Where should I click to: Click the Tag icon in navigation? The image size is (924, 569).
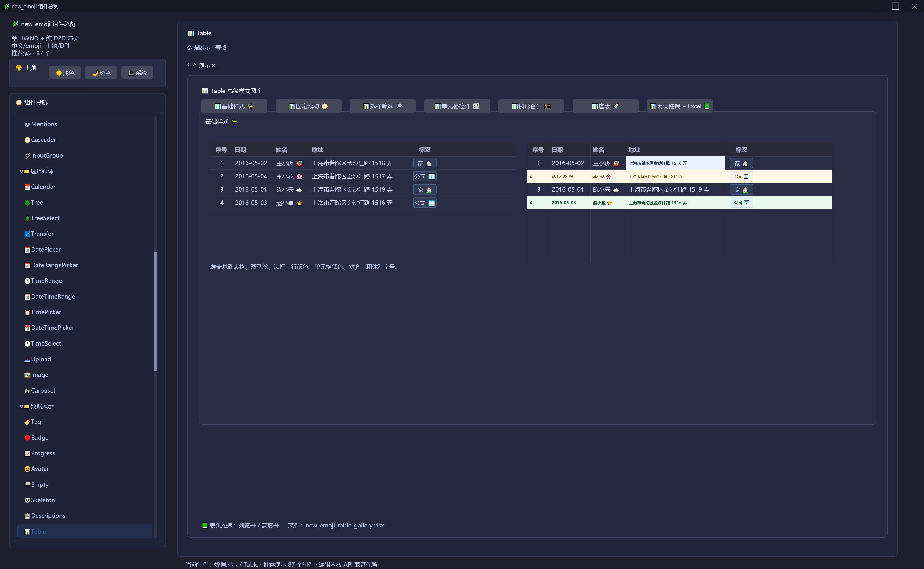coord(27,422)
